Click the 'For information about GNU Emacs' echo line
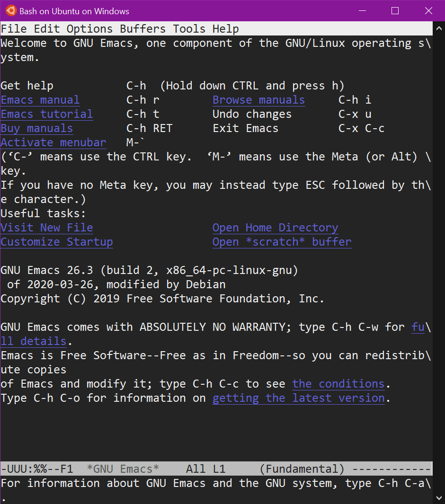Image resolution: width=445 pixels, height=504 pixels. [215, 483]
